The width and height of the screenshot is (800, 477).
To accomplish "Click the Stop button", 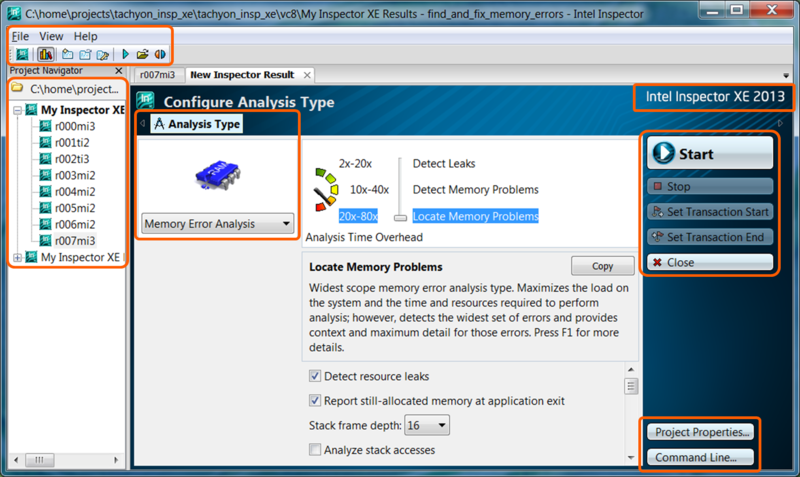I will click(x=710, y=186).
